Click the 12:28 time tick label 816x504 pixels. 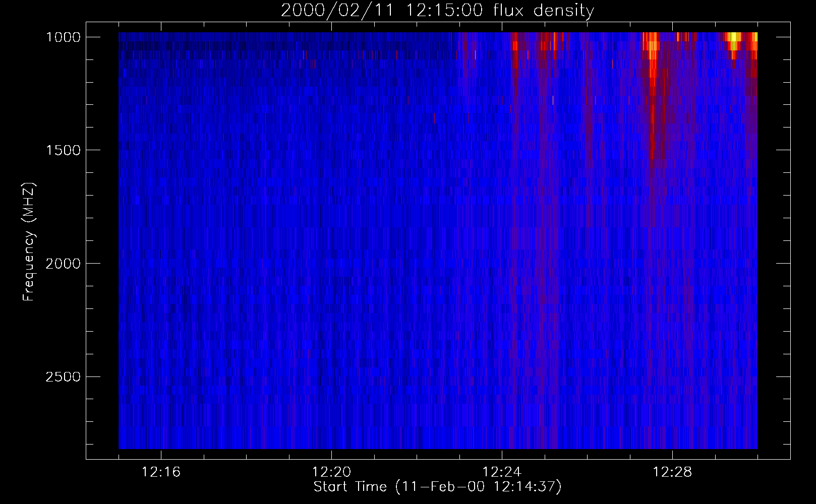pyautogui.click(x=673, y=472)
